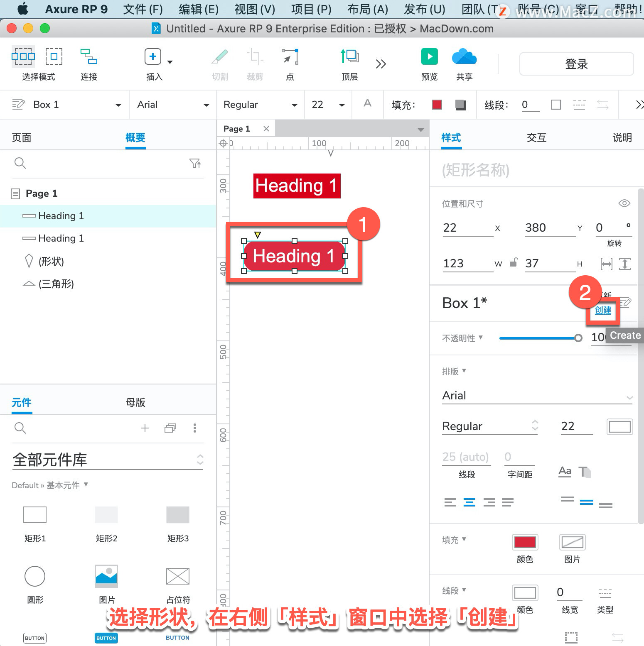Click the fit-width-to-text icon
The width and height of the screenshot is (644, 646).
coord(606,264)
